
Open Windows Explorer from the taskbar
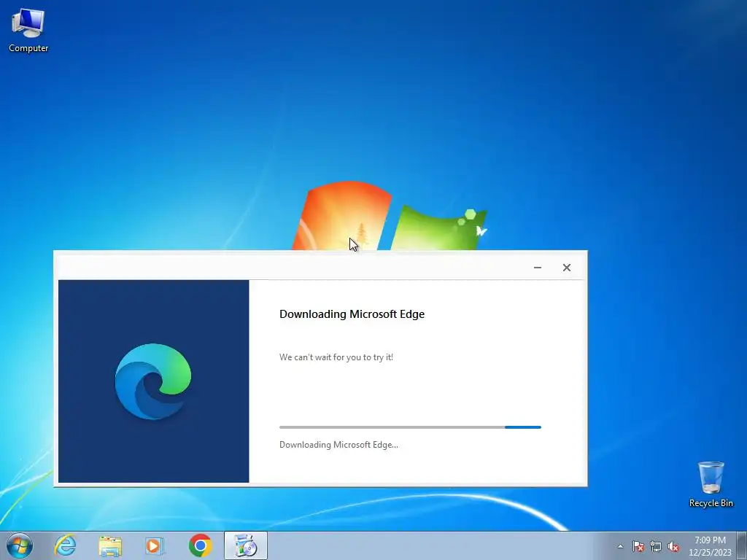(110, 545)
